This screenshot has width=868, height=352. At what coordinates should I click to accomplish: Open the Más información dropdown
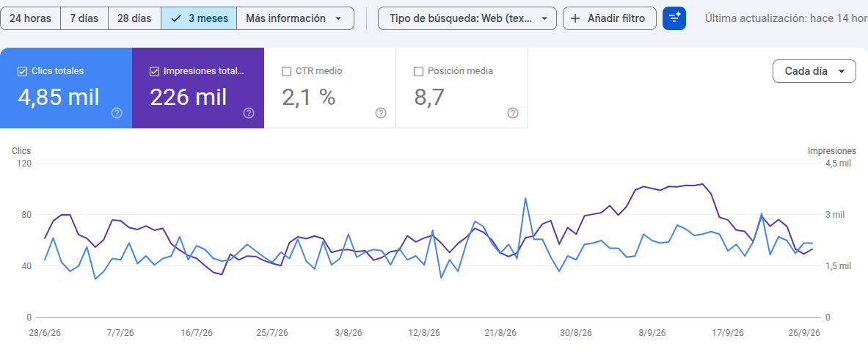point(295,18)
